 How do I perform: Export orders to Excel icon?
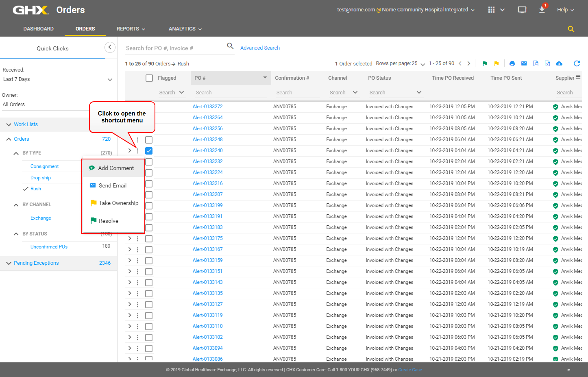pos(547,63)
